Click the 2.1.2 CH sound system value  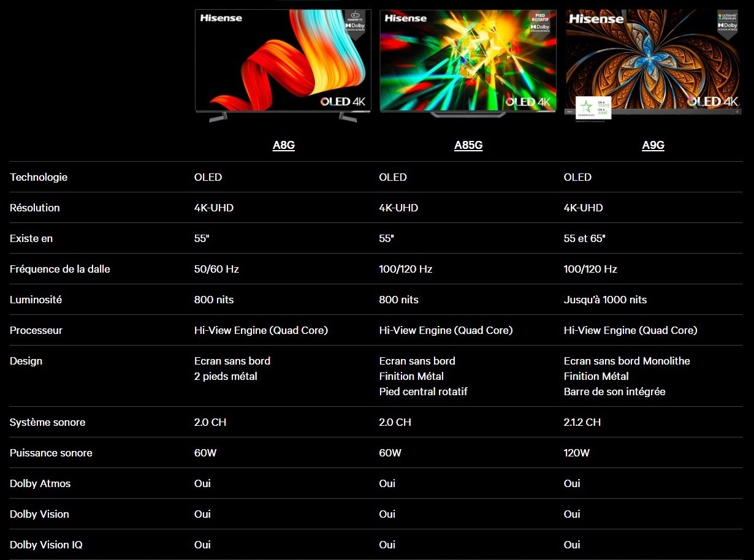(x=582, y=422)
